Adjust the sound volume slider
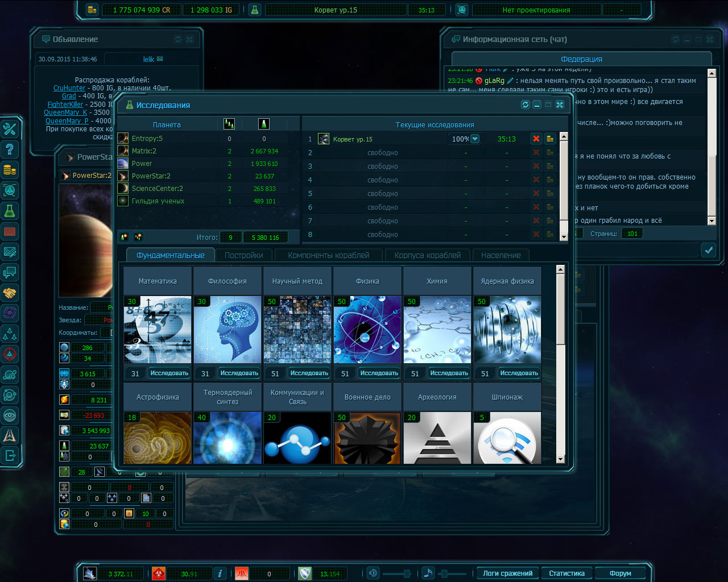This screenshot has height=582, width=728. tap(406, 573)
